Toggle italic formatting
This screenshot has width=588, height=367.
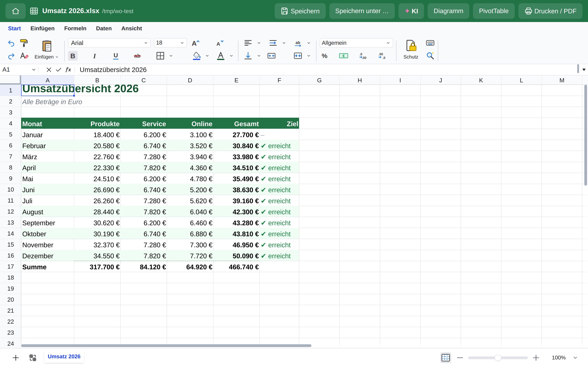(x=94, y=56)
